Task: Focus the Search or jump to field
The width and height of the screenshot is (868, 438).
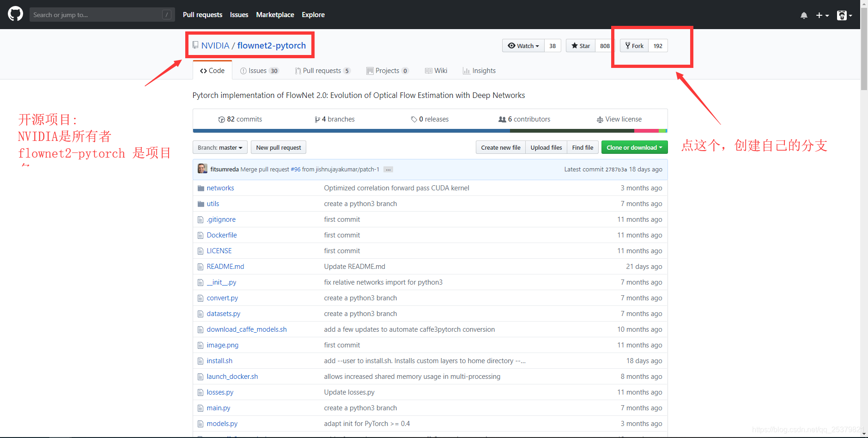Action: click(102, 15)
